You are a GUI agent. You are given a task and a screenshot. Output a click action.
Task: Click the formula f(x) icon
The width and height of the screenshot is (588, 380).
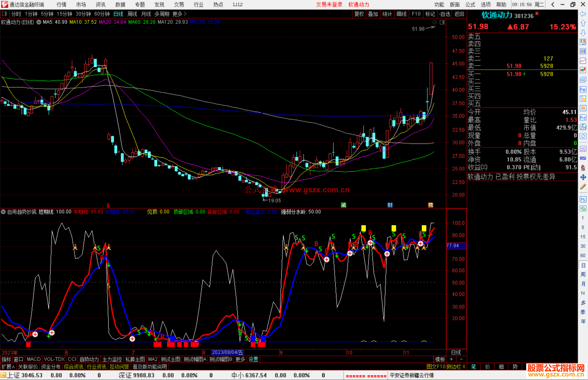pyautogui.click(x=583, y=127)
